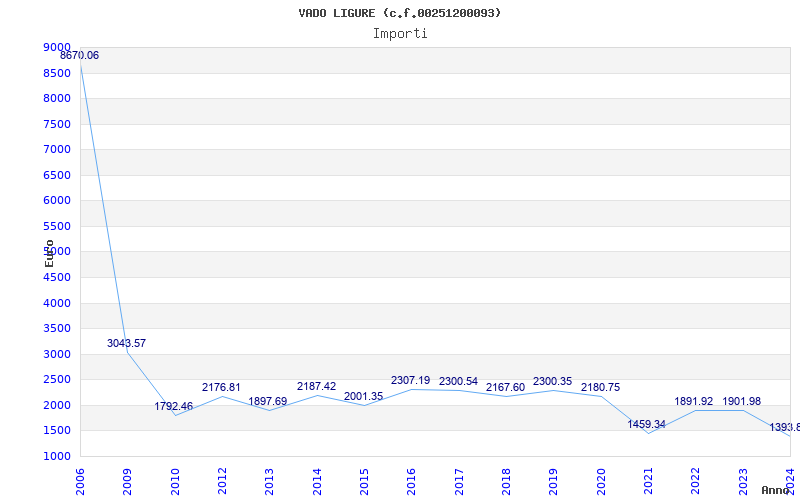The height and width of the screenshot is (500, 800).
Task: Click the y-axis value 4000
Action: click(57, 304)
